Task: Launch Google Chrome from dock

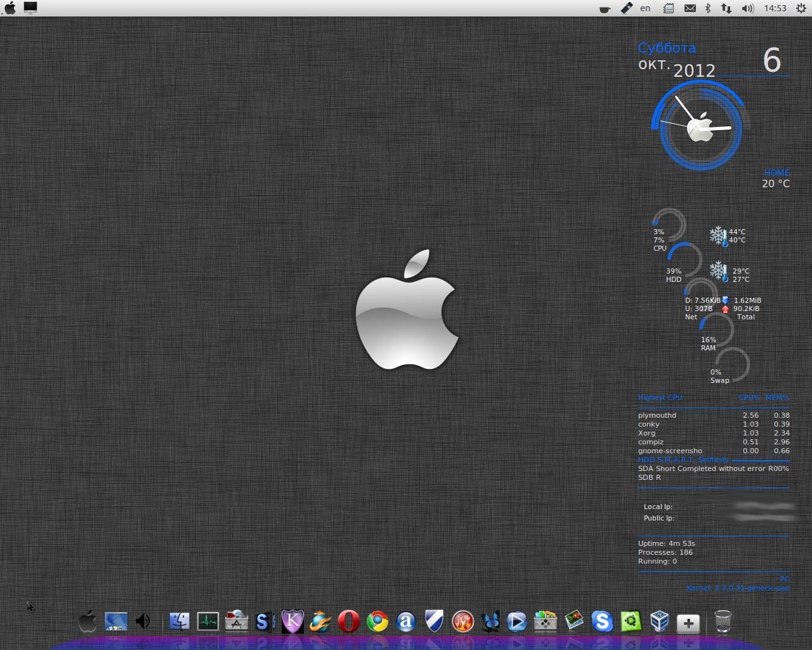Action: tap(377, 621)
